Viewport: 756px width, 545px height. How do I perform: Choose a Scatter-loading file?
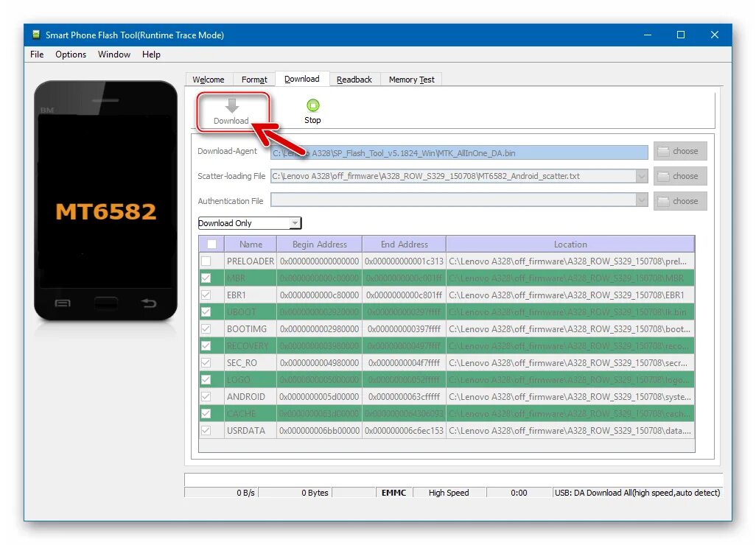680,176
